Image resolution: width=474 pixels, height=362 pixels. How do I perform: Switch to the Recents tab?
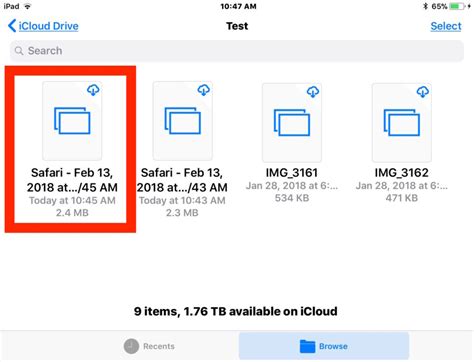(149, 346)
